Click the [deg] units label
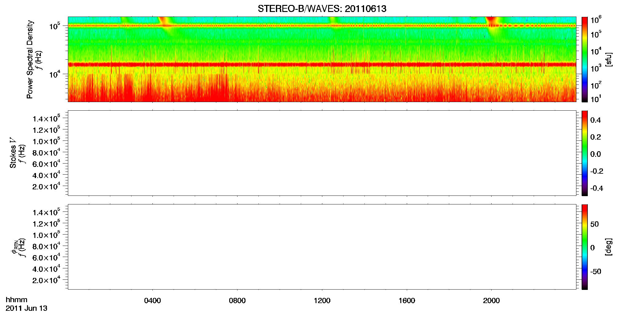Image resolution: width=644 pixels, height=332 pixels. coord(609,247)
